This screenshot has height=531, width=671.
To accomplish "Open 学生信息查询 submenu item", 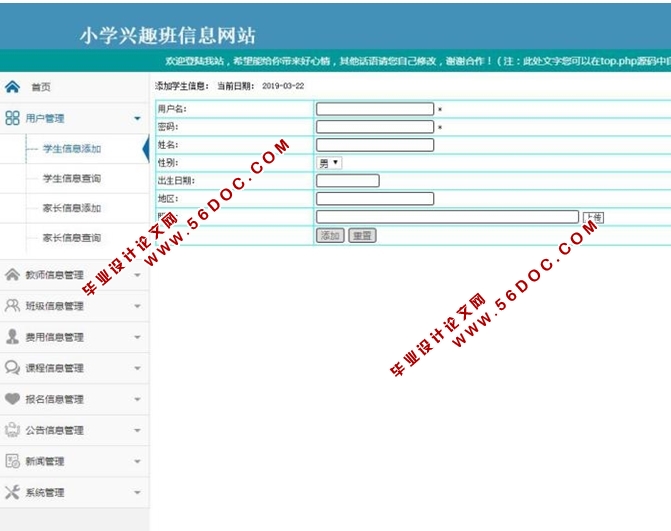I will pyautogui.click(x=71, y=179).
